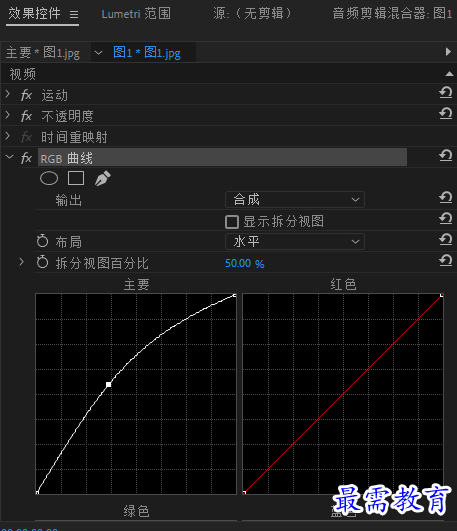This screenshot has width=457, height=531.
Task: Reset the 拆分视图百分比 parameter
Action: (x=446, y=260)
